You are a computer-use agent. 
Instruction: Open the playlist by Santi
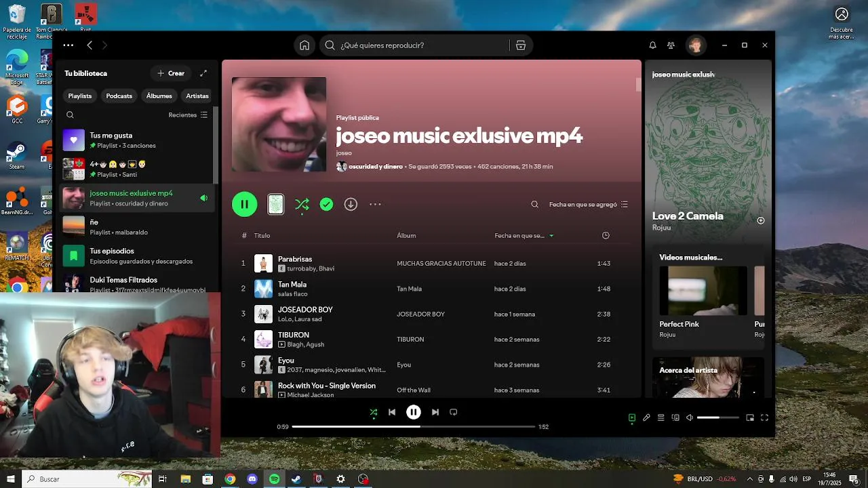coord(137,169)
